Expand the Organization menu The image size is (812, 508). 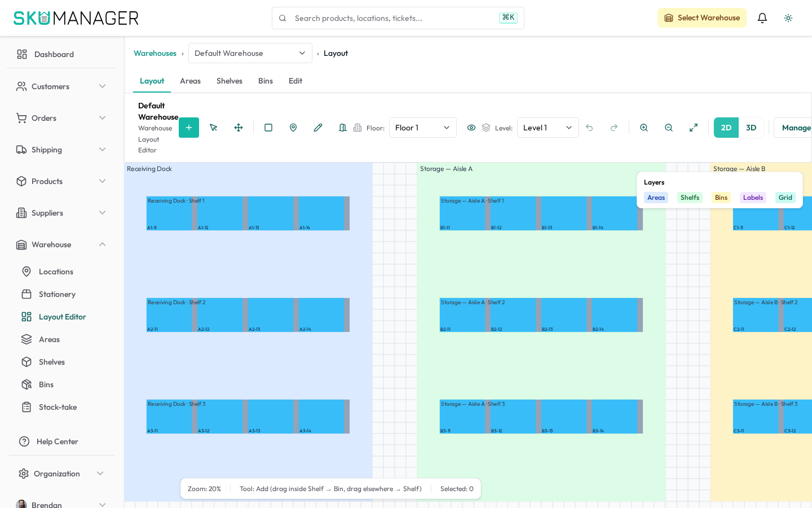[61, 474]
